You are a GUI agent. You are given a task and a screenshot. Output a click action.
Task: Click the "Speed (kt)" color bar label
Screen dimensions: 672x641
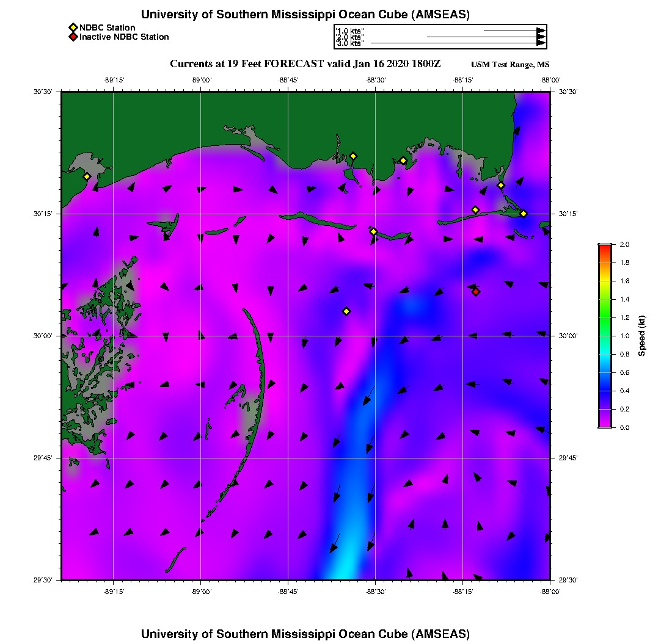point(642,336)
